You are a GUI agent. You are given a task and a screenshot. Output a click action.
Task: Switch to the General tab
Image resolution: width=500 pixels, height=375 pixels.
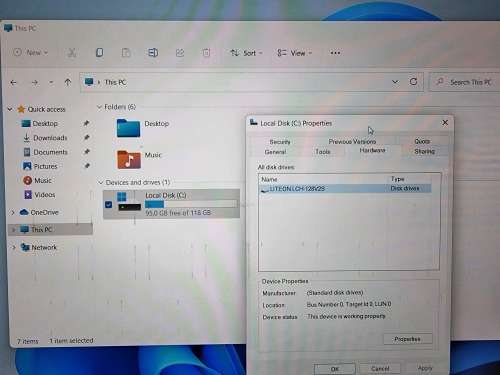click(x=275, y=152)
